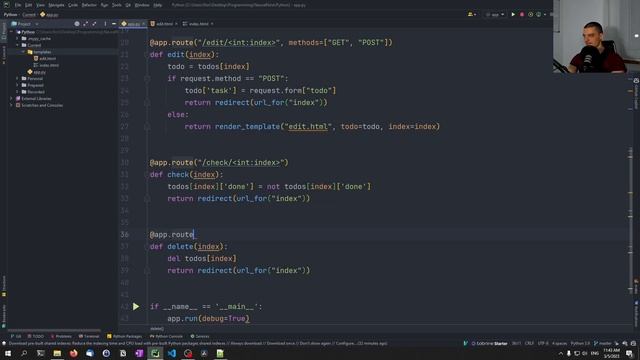Open the Tools menu
Viewport: 640px width, 360px height.
point(117,5)
